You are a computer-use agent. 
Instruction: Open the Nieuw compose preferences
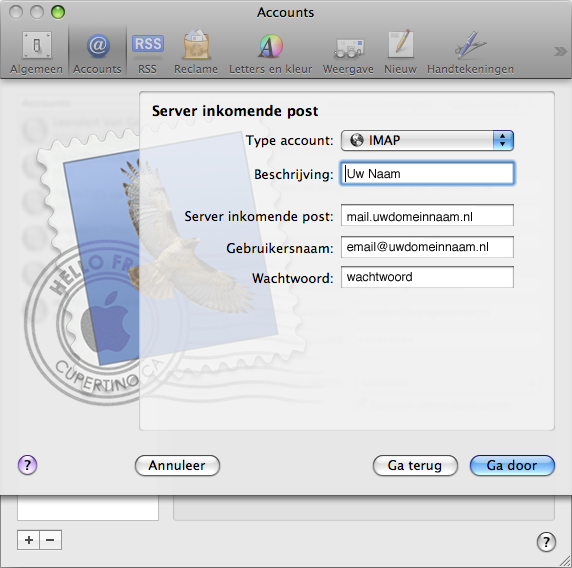[x=400, y=53]
